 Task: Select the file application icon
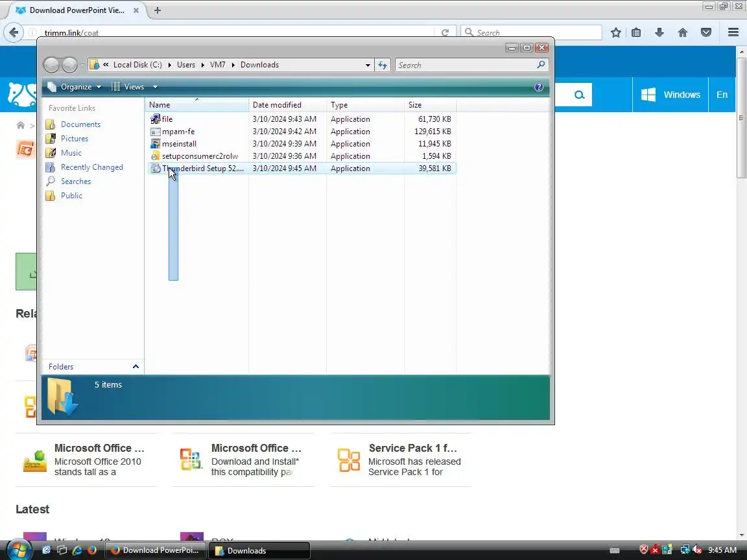coord(156,119)
